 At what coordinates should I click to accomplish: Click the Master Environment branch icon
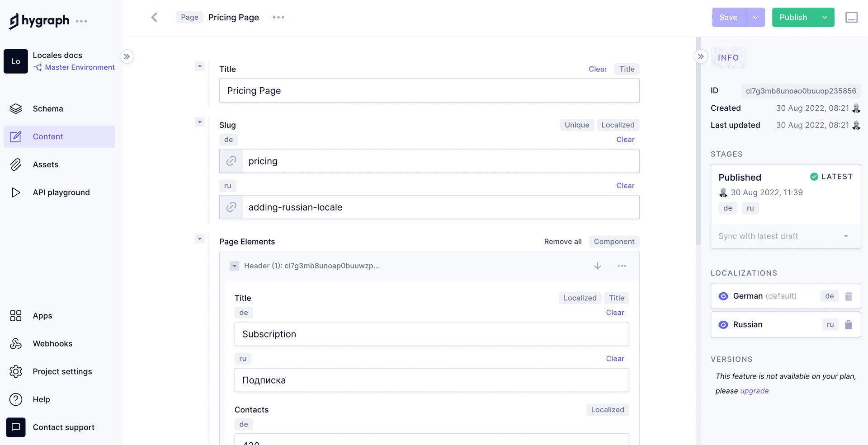coord(38,67)
